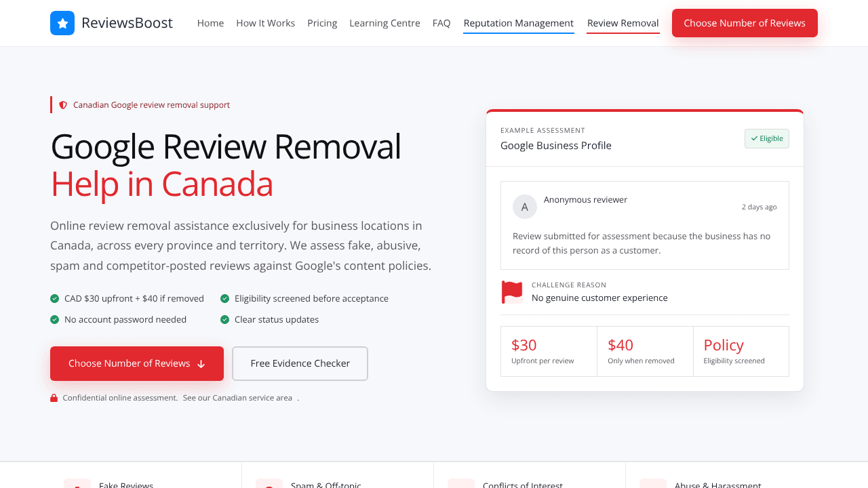This screenshot has height=488, width=868.
Task: Click Confidential online assessment text
Action: [120, 398]
